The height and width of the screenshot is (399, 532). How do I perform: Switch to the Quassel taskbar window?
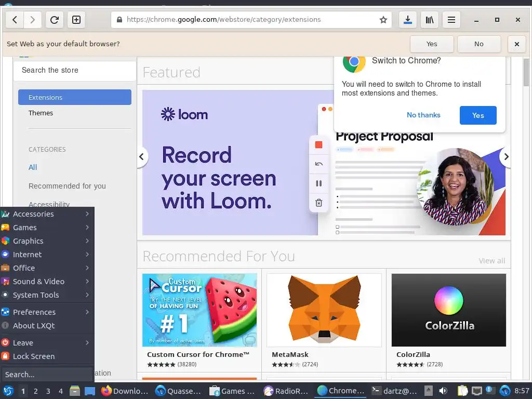click(x=179, y=391)
